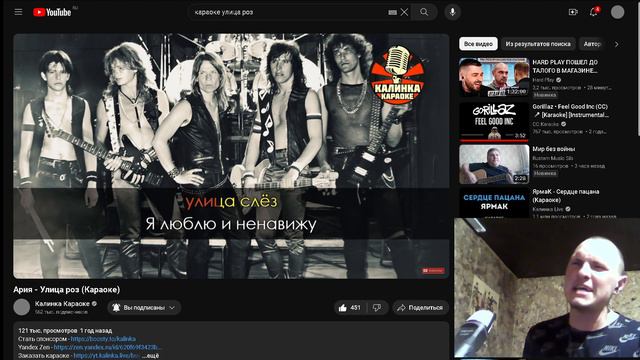Open the Gorillaz Feel Good Inc thumbnail
The width and height of the screenshot is (640, 360).
494,121
